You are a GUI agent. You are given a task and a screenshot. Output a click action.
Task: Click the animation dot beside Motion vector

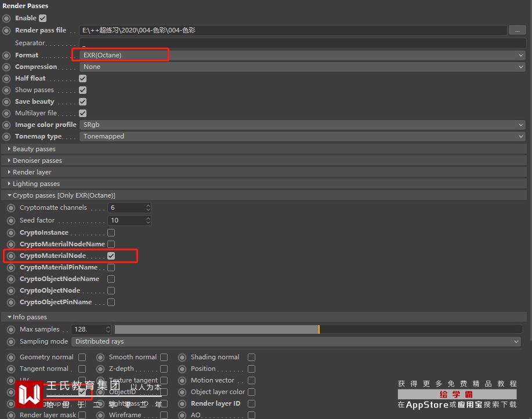pyautogui.click(x=183, y=381)
